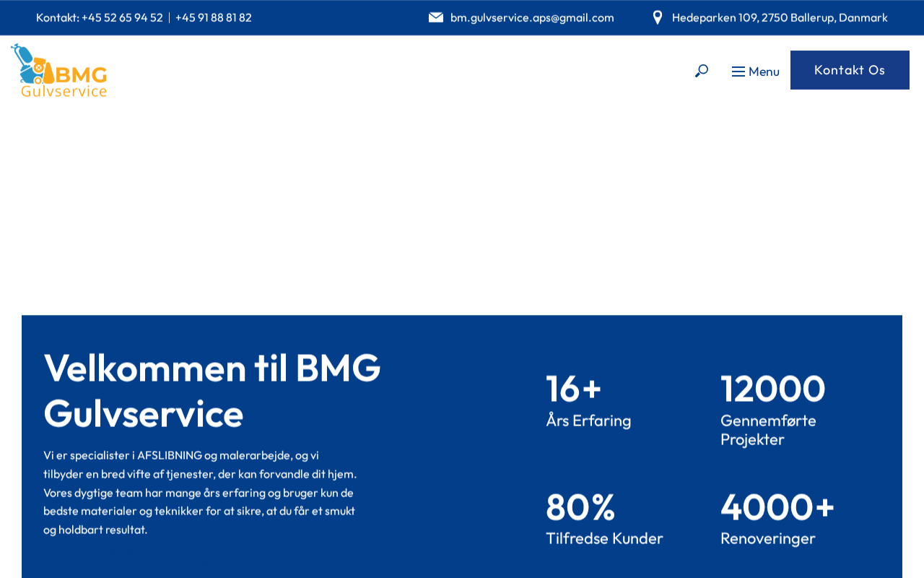This screenshot has height=578, width=924.
Task: Call phone number +45 91 88 81 82
Action: pyautogui.click(x=214, y=17)
